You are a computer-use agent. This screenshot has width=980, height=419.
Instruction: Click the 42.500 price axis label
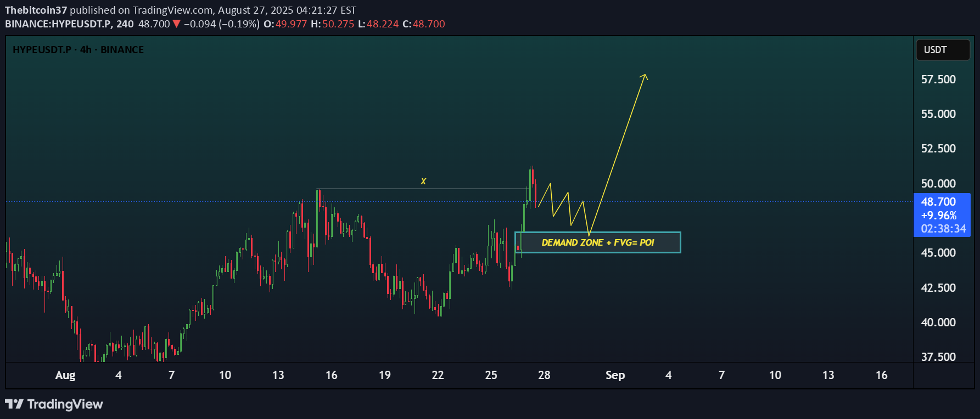coord(938,288)
